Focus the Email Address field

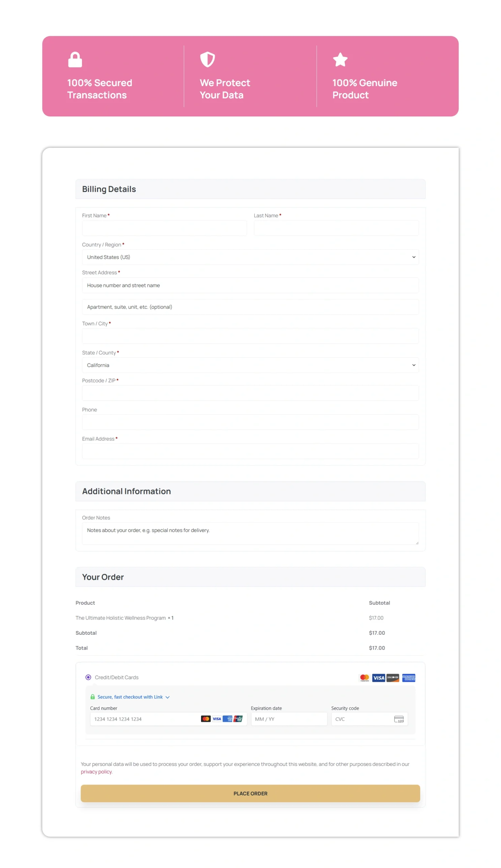(250, 451)
